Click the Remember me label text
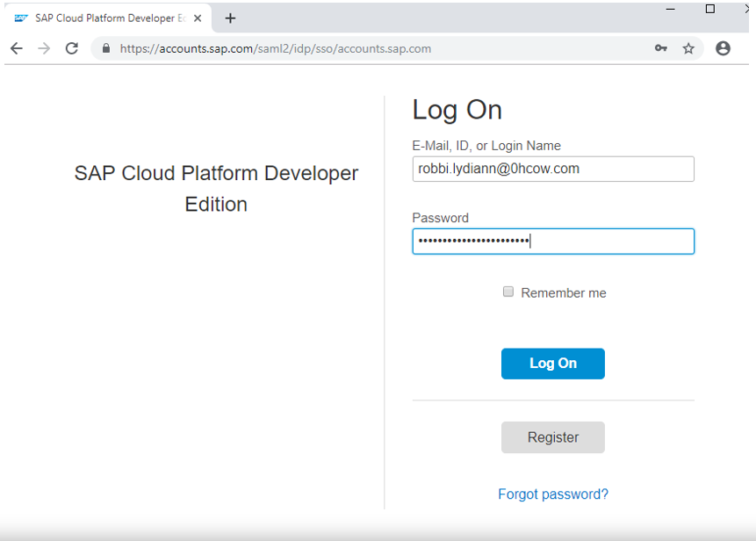 564,292
